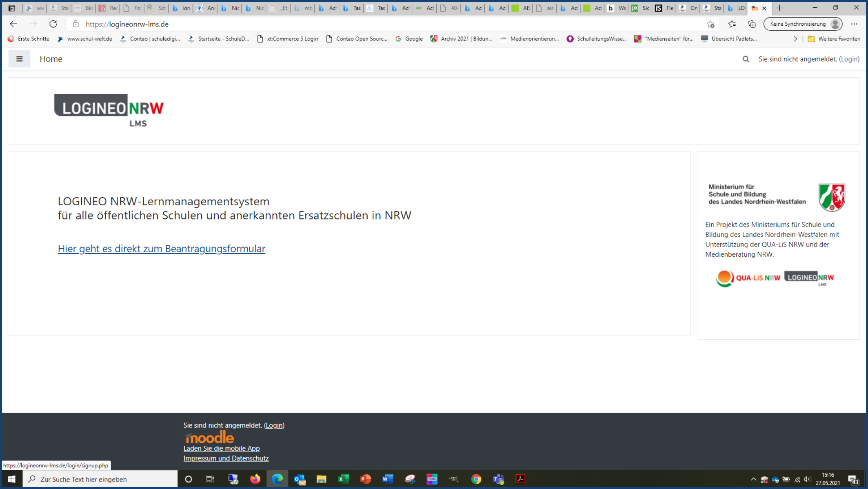Switch to the 'kin' Bing tab
The image size is (868, 489).
[181, 8]
